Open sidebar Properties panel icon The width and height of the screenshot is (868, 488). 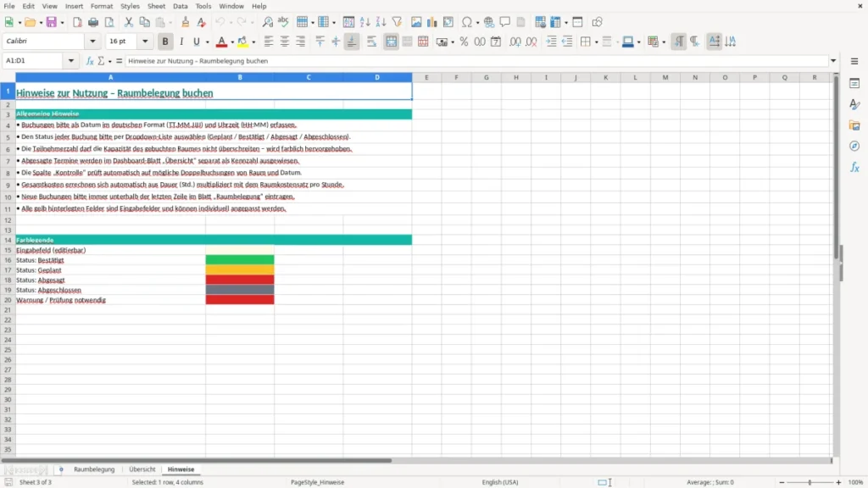point(854,83)
